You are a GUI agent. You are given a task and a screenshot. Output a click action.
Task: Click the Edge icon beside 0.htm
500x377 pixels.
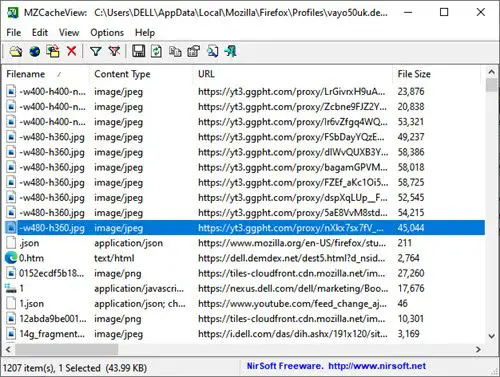(x=11, y=258)
